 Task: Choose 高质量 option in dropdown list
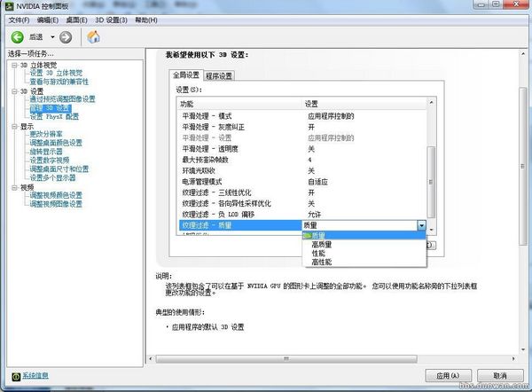[x=364, y=245]
